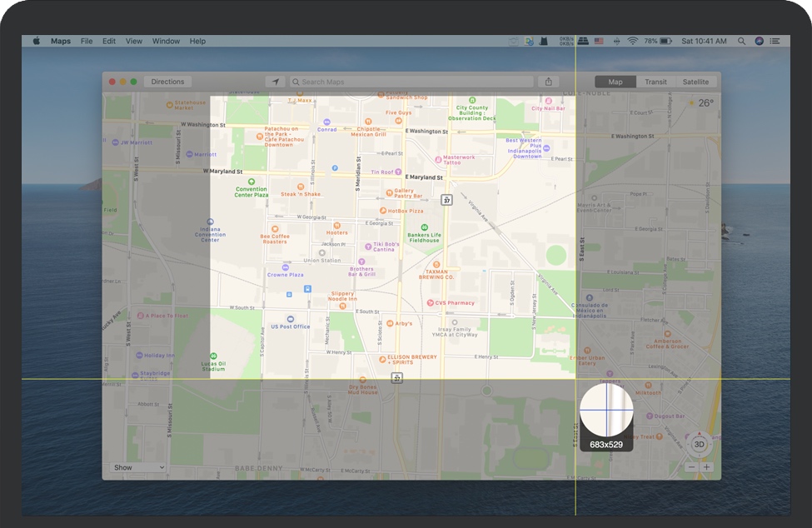Open the View menu in menu bar
The image size is (812, 528).
click(132, 40)
